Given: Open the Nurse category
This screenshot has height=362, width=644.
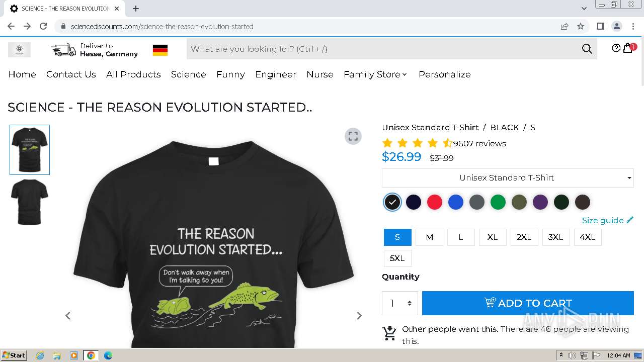Looking at the screenshot, I should [320, 74].
